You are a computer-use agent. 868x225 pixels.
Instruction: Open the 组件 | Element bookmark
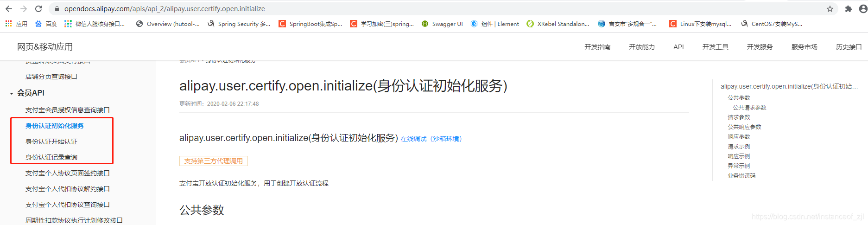494,24
